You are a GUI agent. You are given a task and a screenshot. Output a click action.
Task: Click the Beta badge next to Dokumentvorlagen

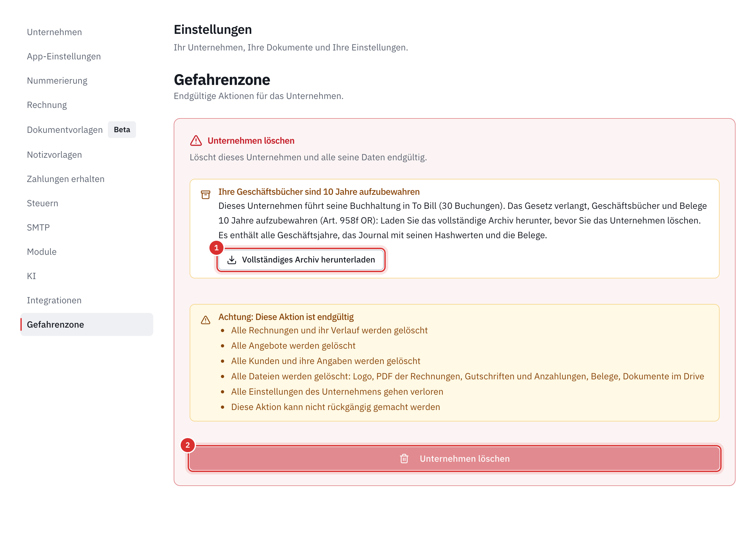(x=122, y=130)
